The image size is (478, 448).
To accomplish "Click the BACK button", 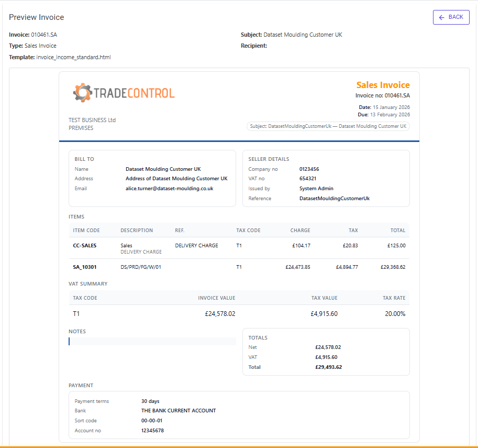I will 451,17.
